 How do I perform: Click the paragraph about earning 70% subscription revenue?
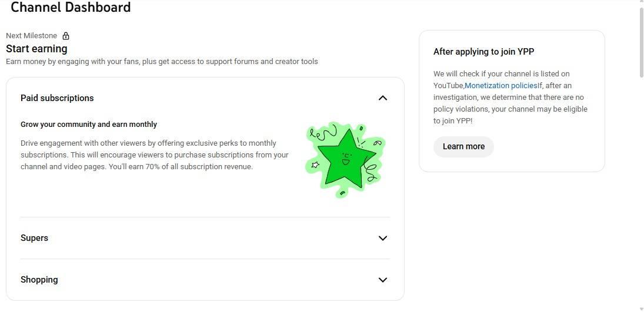(x=154, y=155)
